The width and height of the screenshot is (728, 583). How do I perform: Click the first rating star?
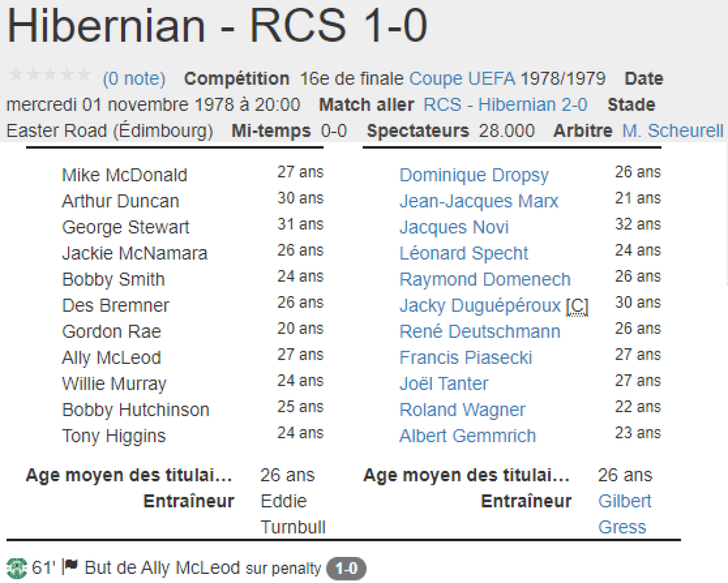[x=16, y=75]
